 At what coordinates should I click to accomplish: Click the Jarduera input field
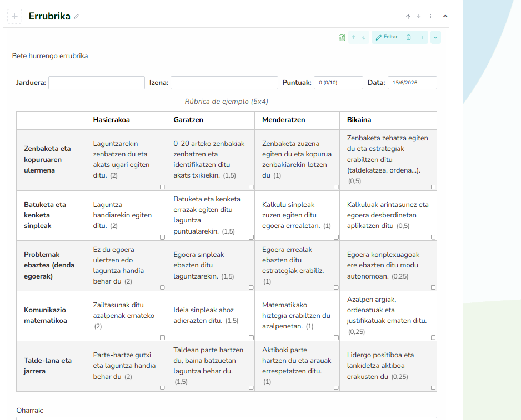tap(97, 83)
